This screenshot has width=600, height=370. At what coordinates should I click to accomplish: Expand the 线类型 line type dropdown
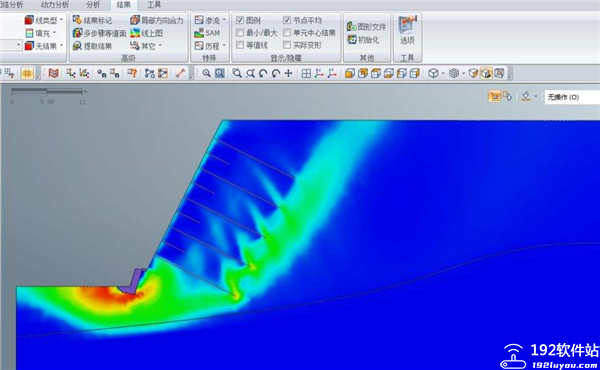coord(62,20)
